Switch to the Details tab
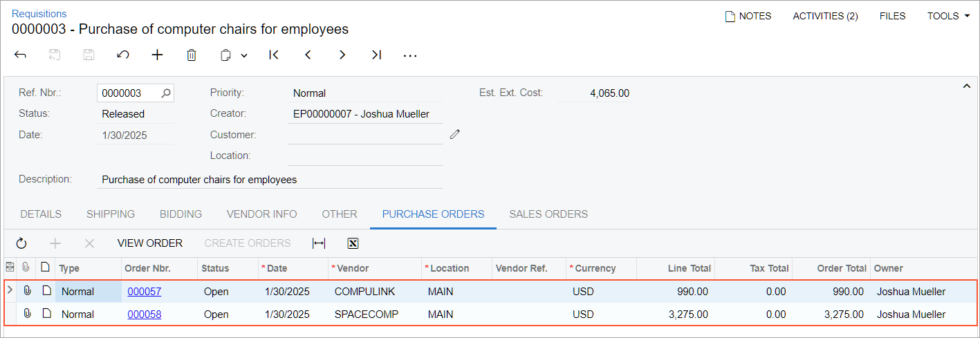The image size is (980, 338). coord(41,214)
